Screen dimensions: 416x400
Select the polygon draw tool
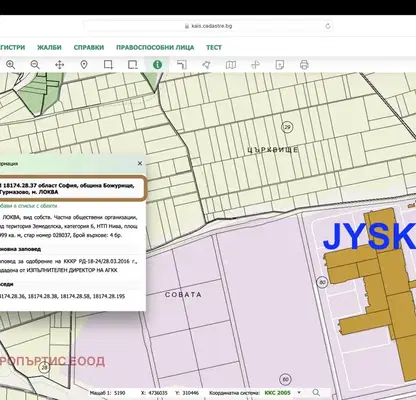(x=206, y=65)
